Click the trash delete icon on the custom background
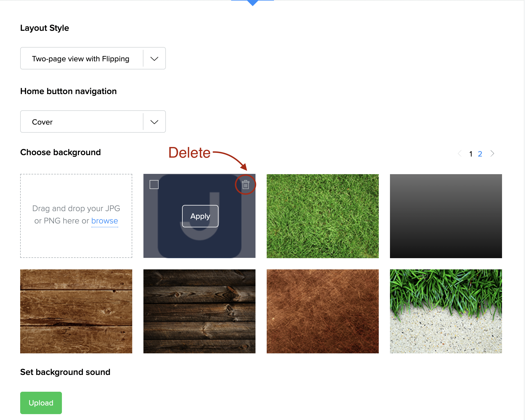525x420 pixels. (x=245, y=185)
